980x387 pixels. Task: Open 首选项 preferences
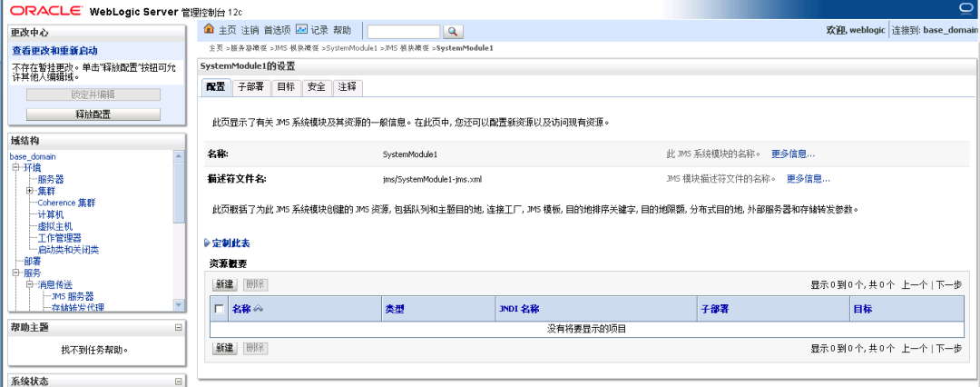(x=277, y=30)
